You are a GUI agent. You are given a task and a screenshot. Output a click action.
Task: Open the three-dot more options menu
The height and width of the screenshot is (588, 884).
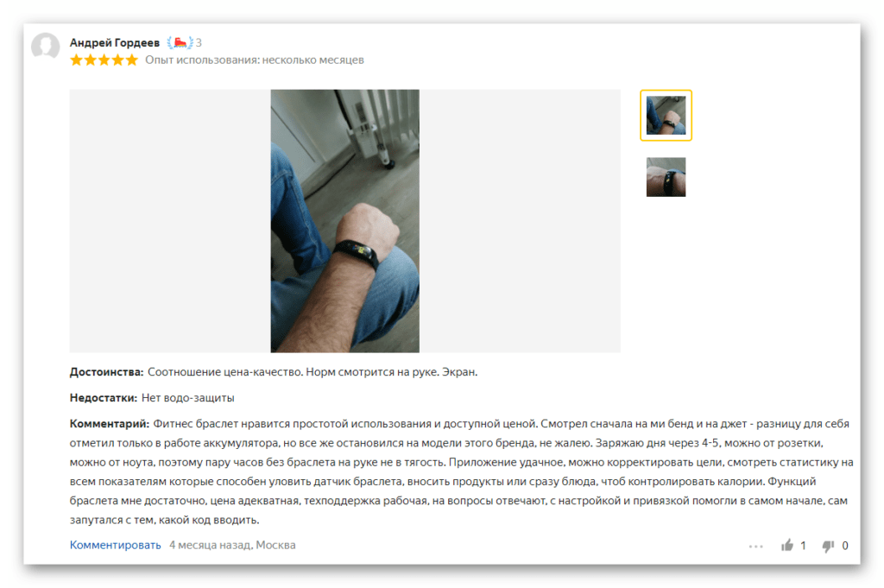(x=756, y=547)
